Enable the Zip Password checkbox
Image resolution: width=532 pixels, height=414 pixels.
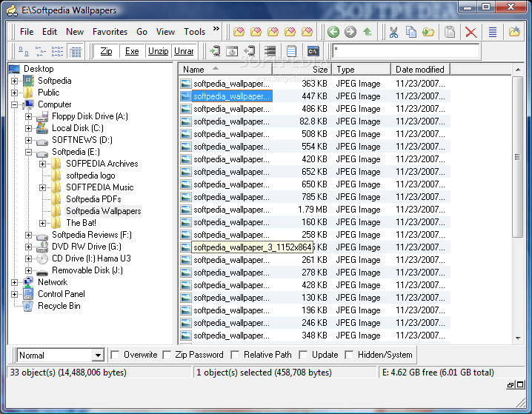(x=167, y=355)
